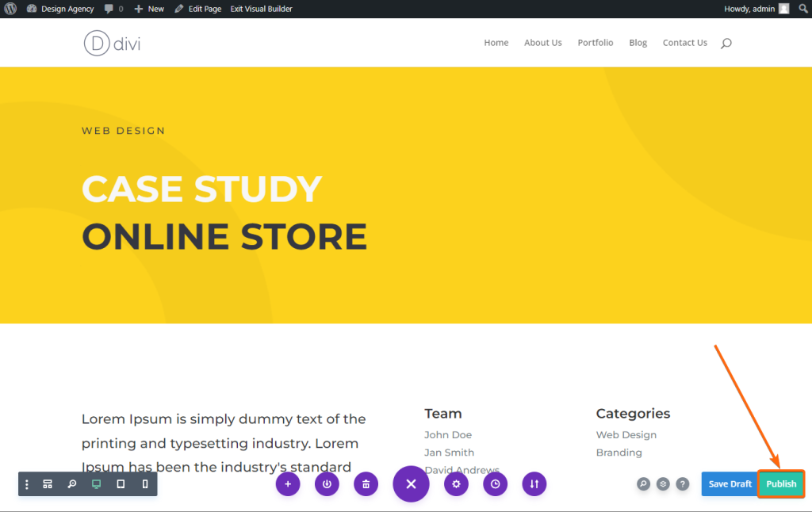Click the admin bar search icon
Viewport: 812px width, 512px height.
pos(803,9)
